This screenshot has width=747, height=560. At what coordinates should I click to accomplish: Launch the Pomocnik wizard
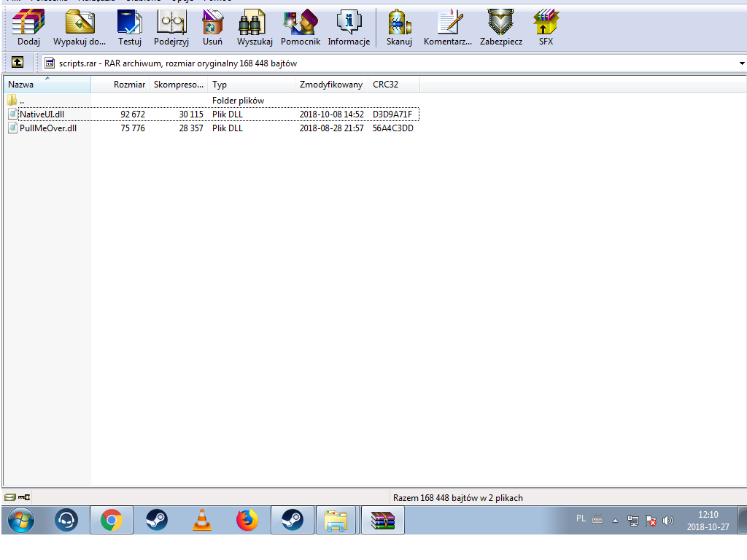(300, 28)
